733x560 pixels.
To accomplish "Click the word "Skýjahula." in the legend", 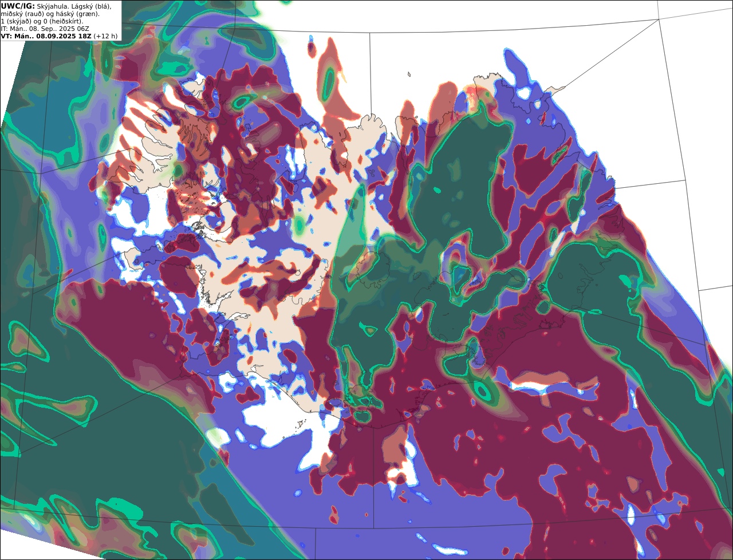I will coord(53,7).
